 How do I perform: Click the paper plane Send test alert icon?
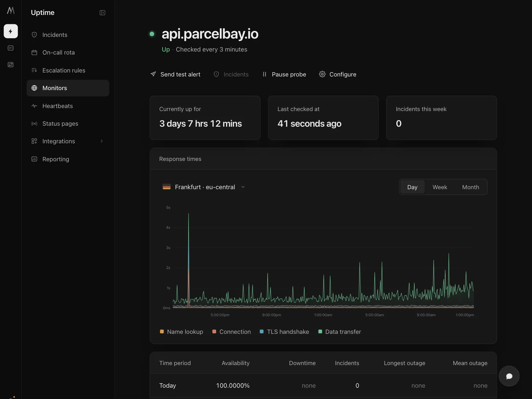click(x=153, y=74)
